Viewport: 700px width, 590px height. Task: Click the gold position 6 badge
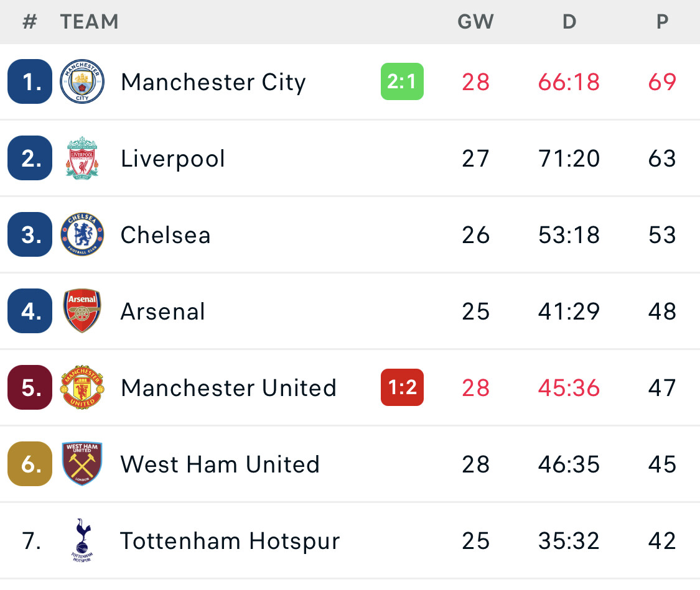tap(30, 464)
